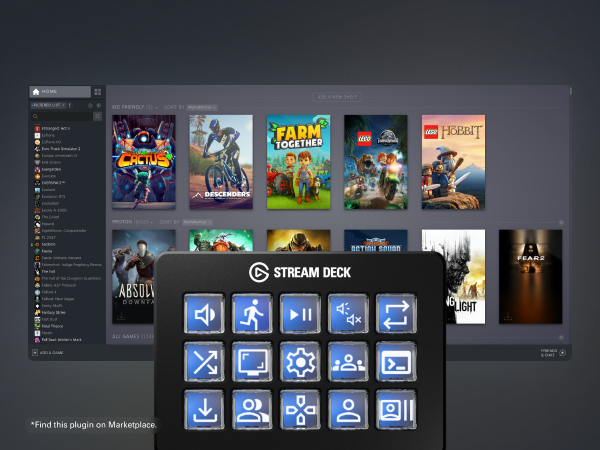The image size is (600, 450).
Task: Select EVERSPACE in game list
Action: pos(53,183)
